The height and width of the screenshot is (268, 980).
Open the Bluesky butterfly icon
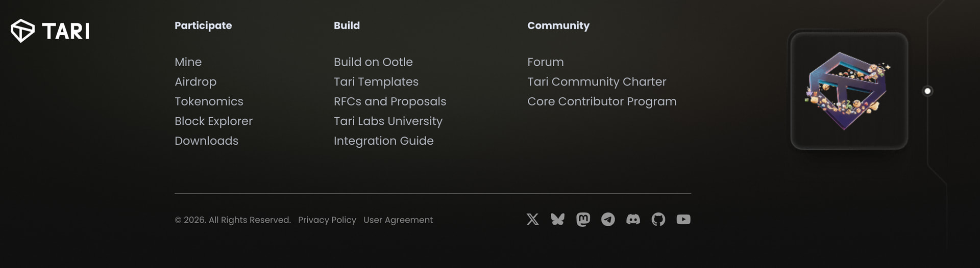(557, 220)
